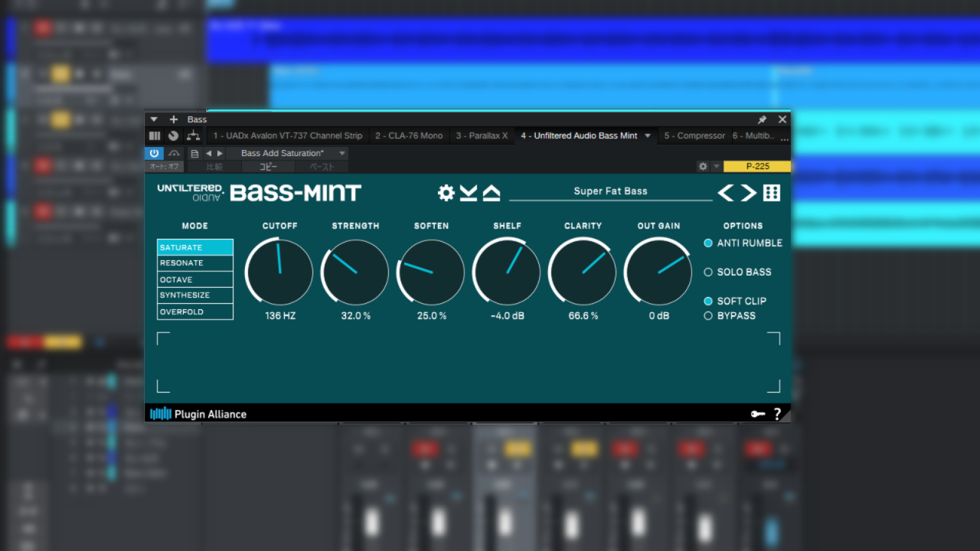The width and height of the screenshot is (980, 551).
Task: Open the preset browser grid icon
Action: click(x=772, y=193)
